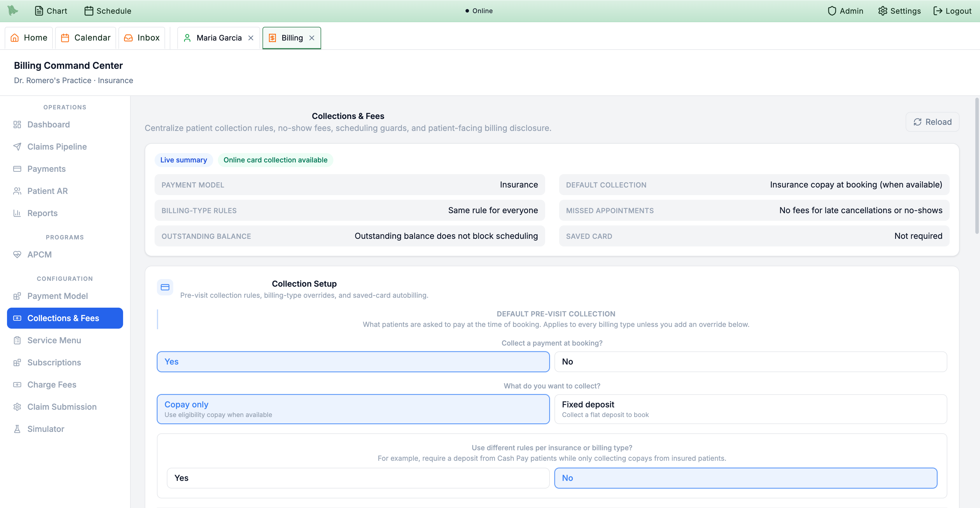Click the Live summary badge
The width and height of the screenshot is (980, 508).
tap(183, 160)
